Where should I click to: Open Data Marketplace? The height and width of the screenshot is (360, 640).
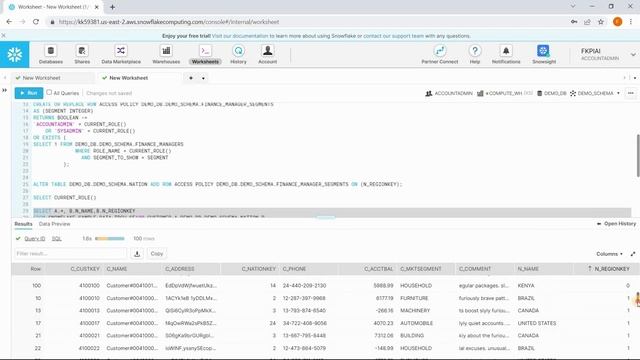121,55
